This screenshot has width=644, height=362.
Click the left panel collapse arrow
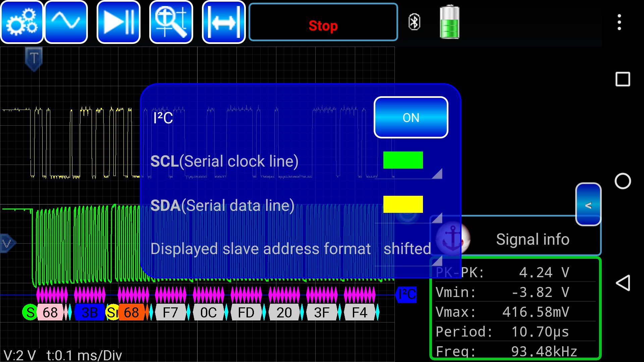(x=588, y=204)
